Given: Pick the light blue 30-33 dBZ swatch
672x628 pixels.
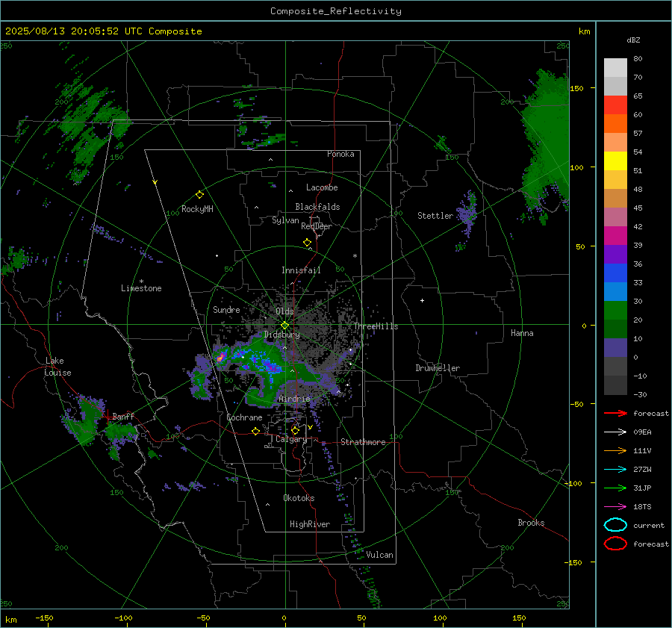Looking at the screenshot, I should click(x=615, y=292).
